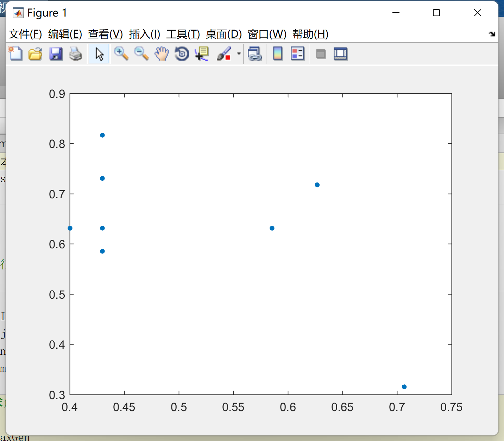This screenshot has height=441, width=504.
Task: Click the Show Plot Tools and Dock icon
Action: tap(340, 54)
